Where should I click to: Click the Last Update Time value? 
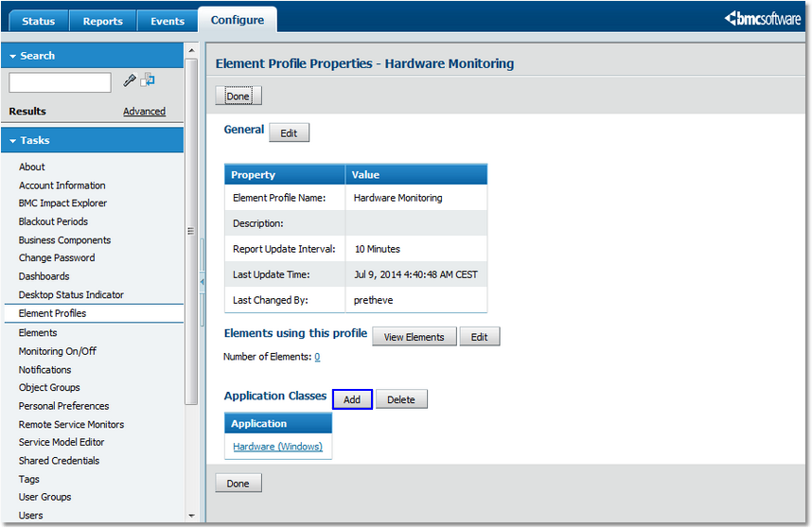(x=416, y=274)
